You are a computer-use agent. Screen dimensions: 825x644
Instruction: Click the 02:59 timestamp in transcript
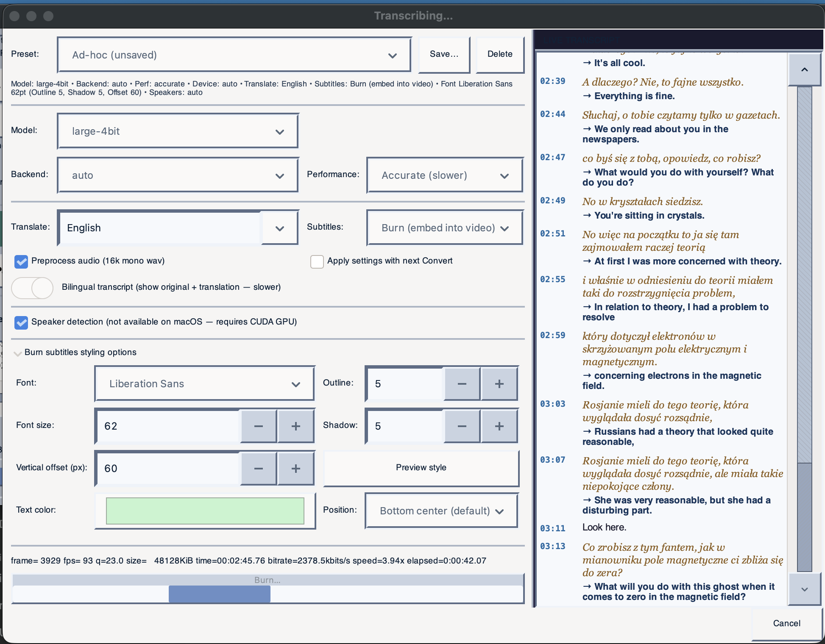[x=552, y=336]
